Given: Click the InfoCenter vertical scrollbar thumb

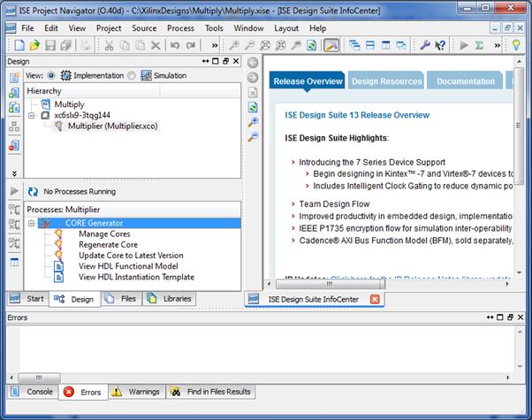Looking at the screenshot, I should click(x=519, y=126).
